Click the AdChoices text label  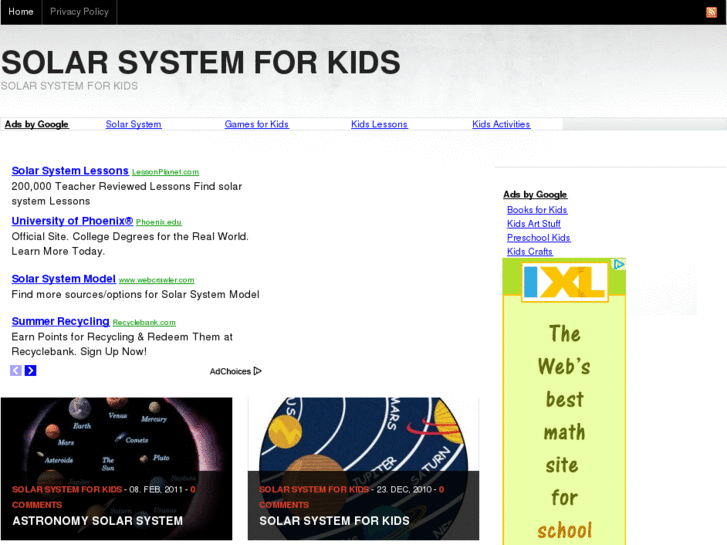pos(230,372)
